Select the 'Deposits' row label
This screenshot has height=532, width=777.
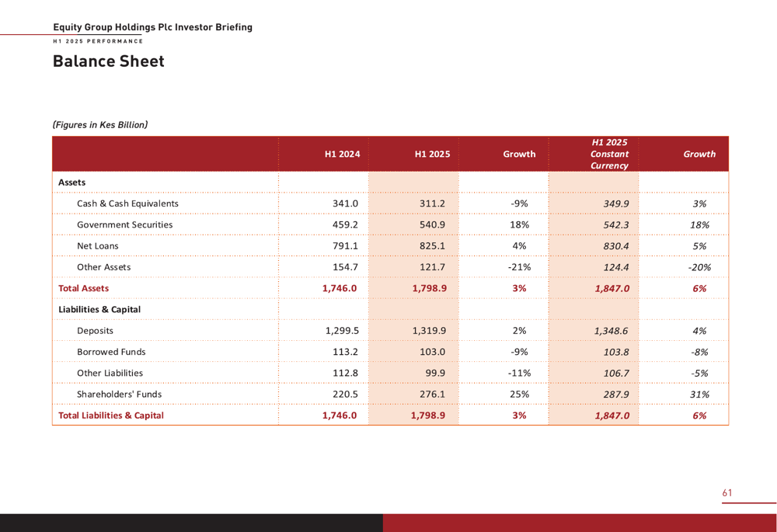coord(95,331)
